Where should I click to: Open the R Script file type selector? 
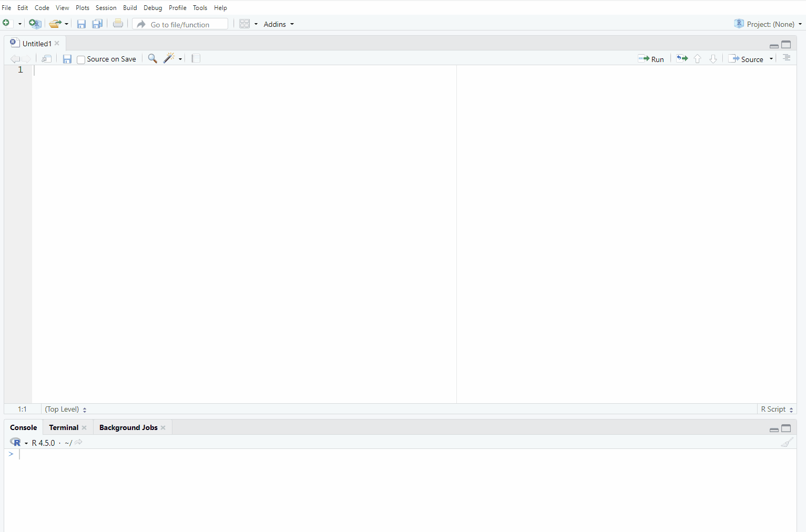point(777,409)
